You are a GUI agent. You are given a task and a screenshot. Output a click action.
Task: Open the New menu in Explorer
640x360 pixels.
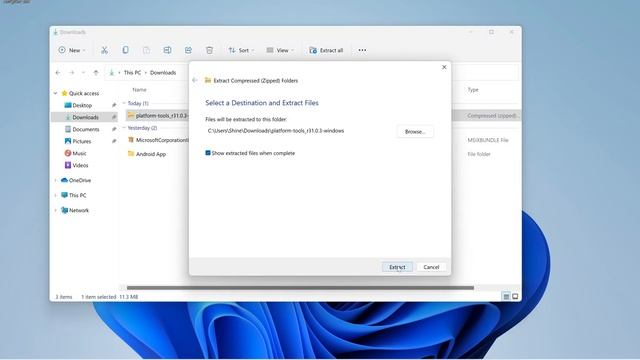pyautogui.click(x=72, y=50)
